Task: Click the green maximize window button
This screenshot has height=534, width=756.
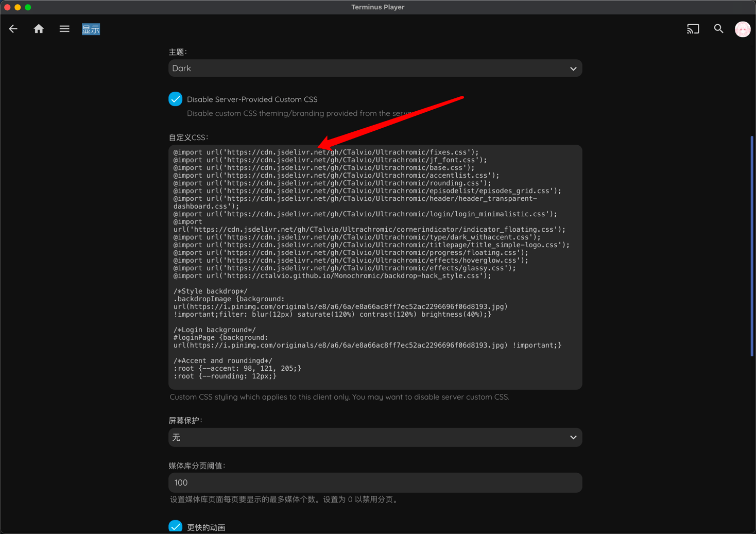Action: click(x=28, y=7)
